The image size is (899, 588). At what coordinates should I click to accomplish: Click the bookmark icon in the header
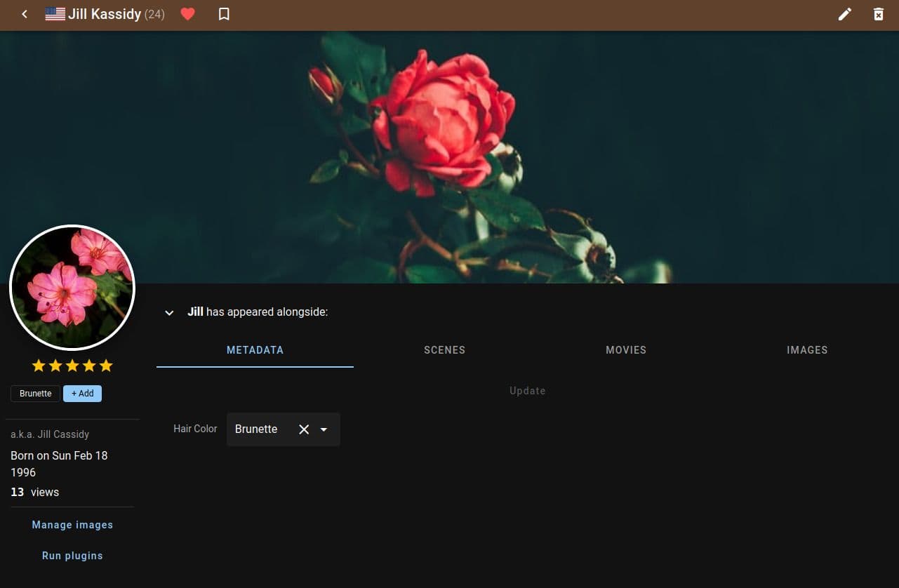(x=223, y=13)
